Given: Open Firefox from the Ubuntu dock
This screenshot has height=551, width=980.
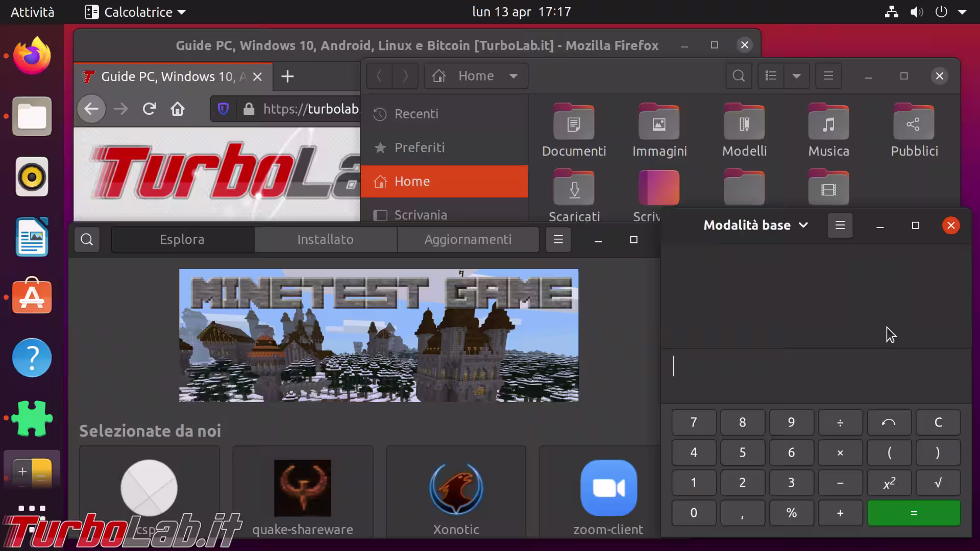Looking at the screenshot, I should pos(32,56).
